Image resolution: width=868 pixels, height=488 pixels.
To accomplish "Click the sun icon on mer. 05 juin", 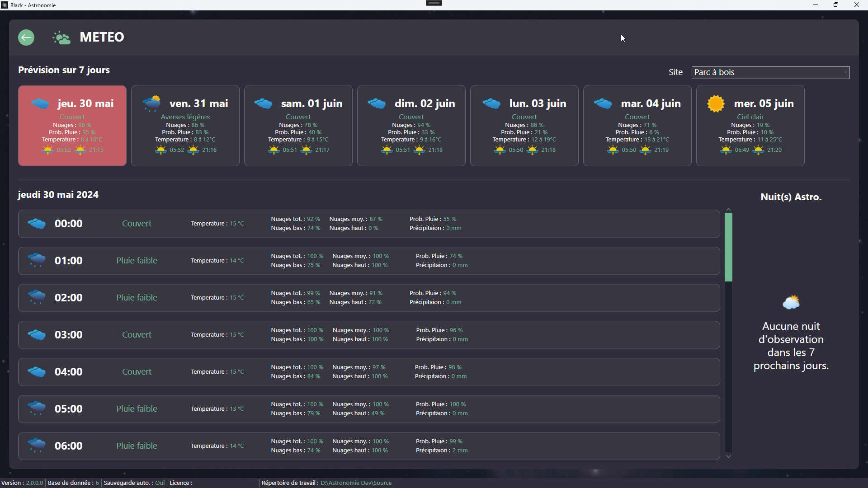I will click(x=716, y=104).
